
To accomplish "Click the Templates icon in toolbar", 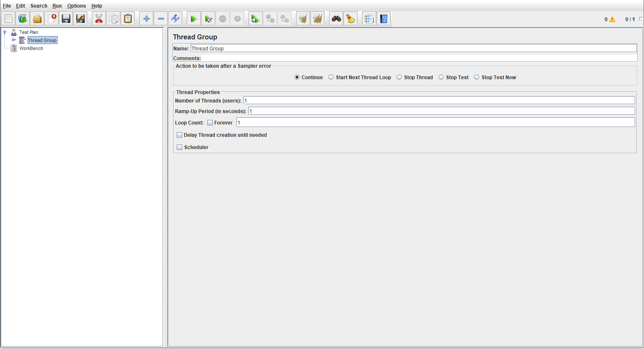I will [23, 19].
